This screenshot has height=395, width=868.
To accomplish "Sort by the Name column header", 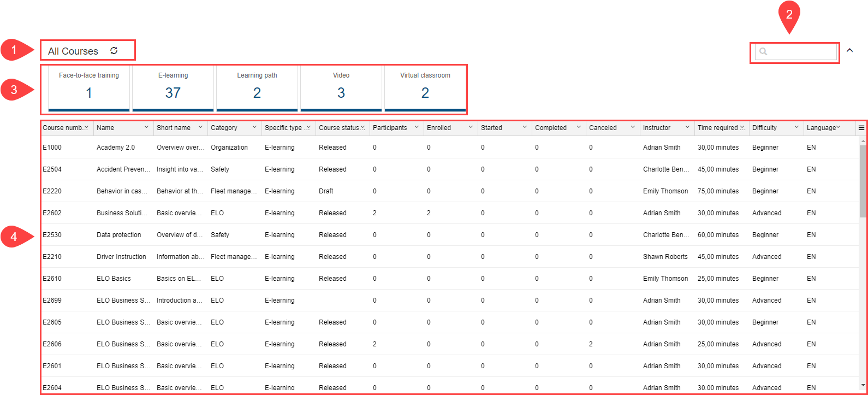I will pyautogui.click(x=105, y=128).
